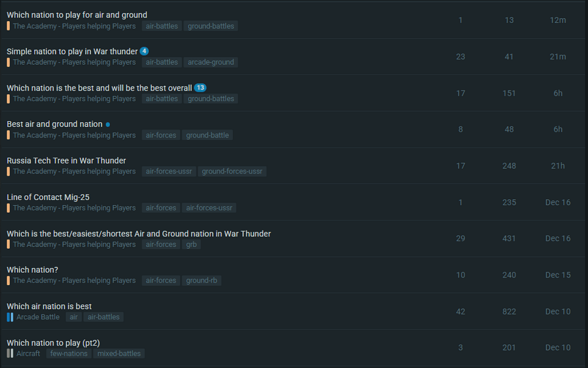Viewport: 588px width, 368px height.
Task: Open the Arcade Battle category
Action: click(38, 317)
